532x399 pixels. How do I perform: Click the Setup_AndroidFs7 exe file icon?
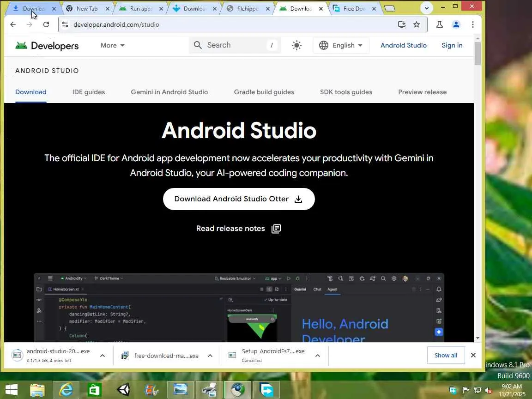232,355
